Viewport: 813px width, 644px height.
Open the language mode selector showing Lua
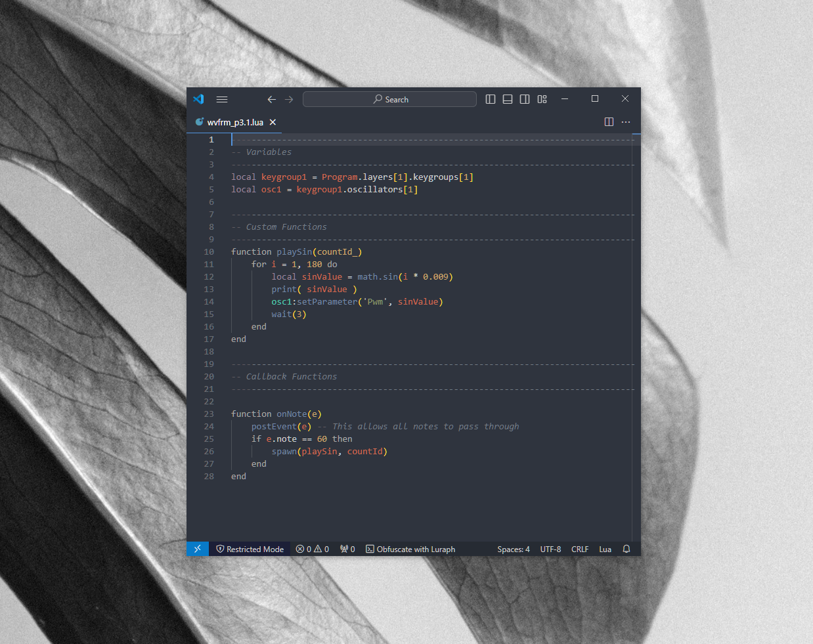[605, 549]
